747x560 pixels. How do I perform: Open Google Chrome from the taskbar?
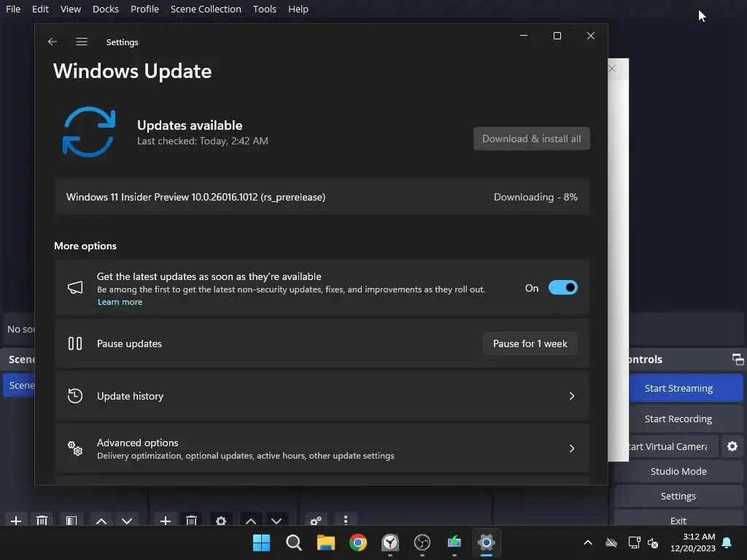click(358, 542)
